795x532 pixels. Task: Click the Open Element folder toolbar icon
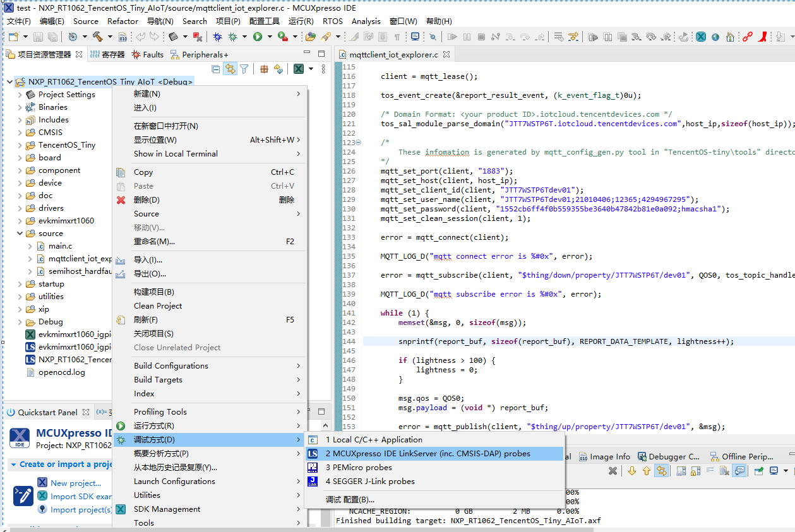tap(310, 37)
